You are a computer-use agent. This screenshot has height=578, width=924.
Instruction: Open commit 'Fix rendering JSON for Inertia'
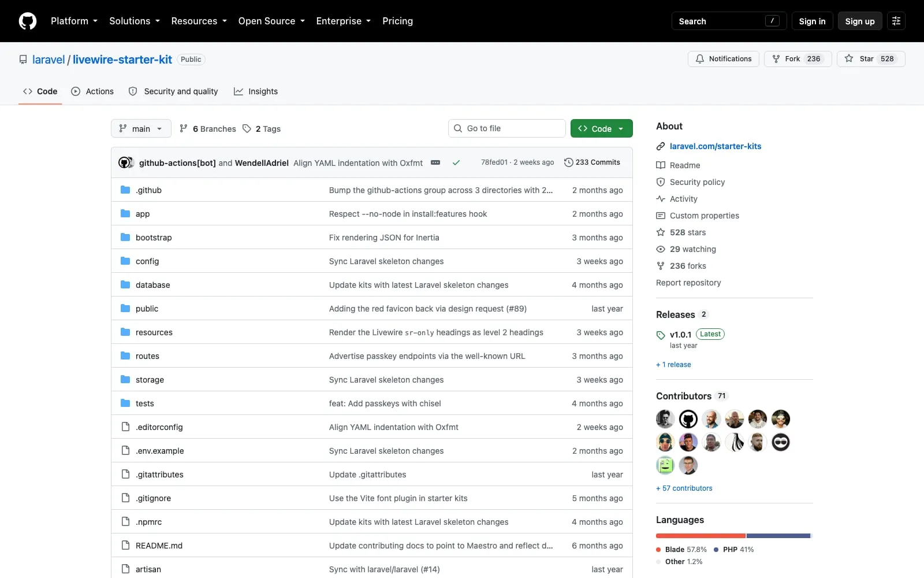(384, 238)
